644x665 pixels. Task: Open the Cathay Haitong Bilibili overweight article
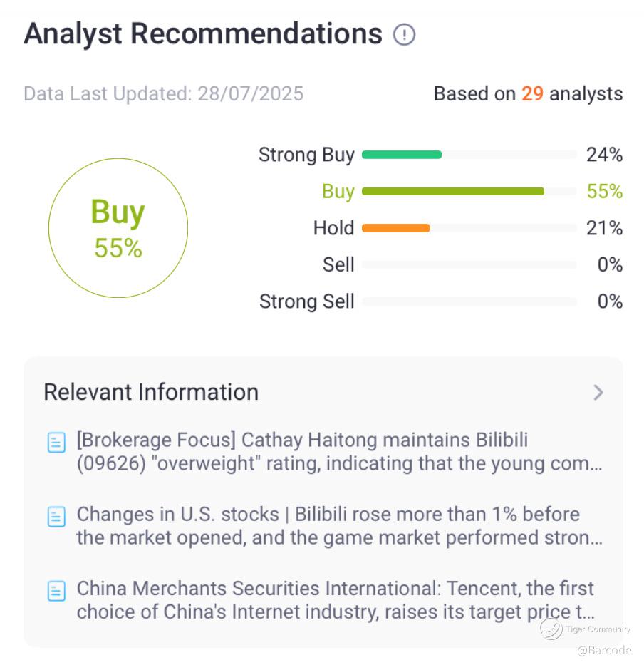339,452
